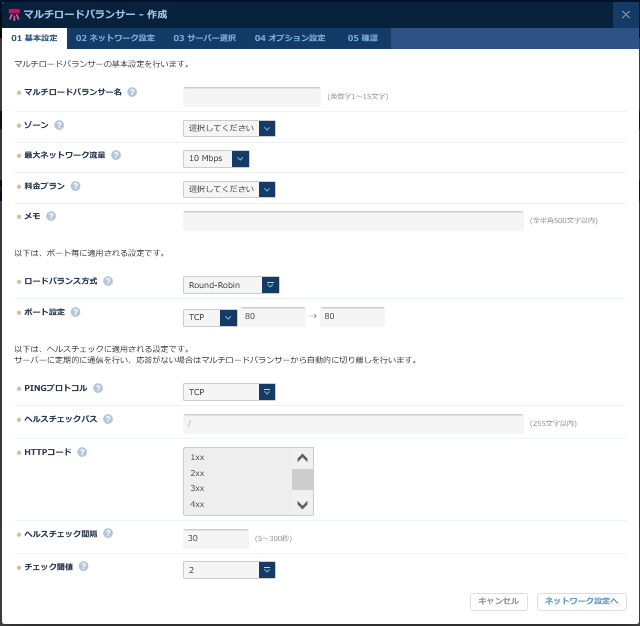
Task: Close the マルチロードバランサー作成 dialog
Action: 625,15
